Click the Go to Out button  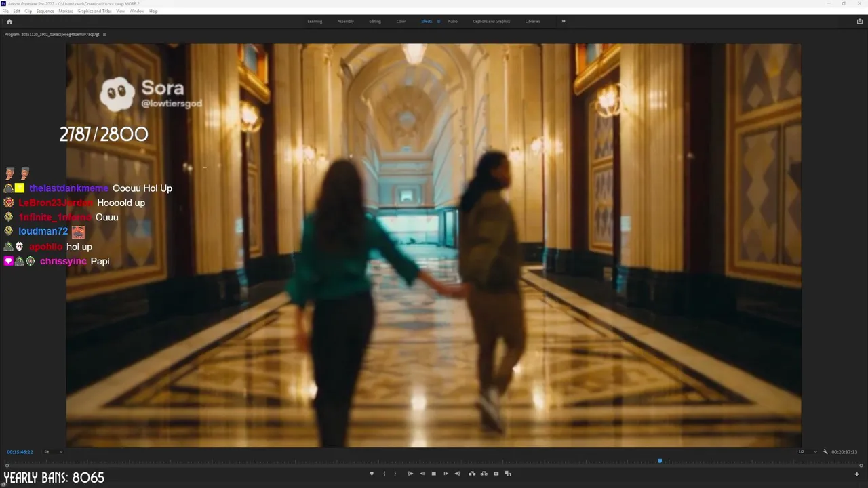(457, 474)
